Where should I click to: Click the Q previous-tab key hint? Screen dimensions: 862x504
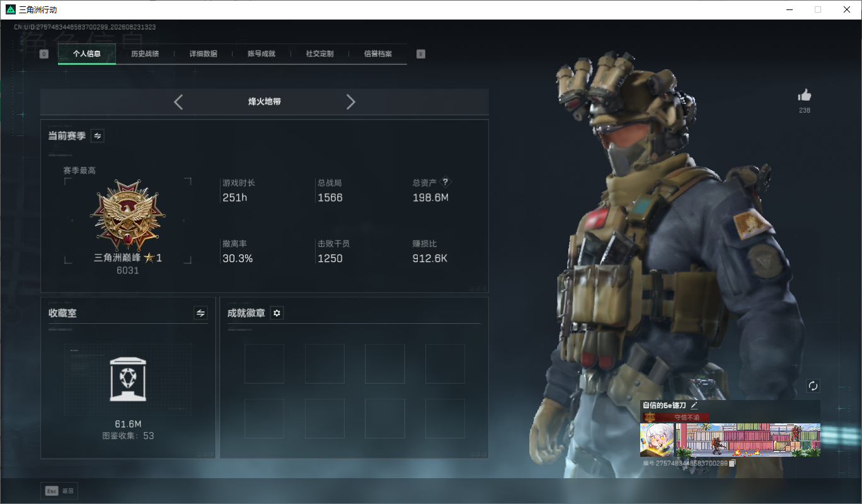(x=44, y=54)
